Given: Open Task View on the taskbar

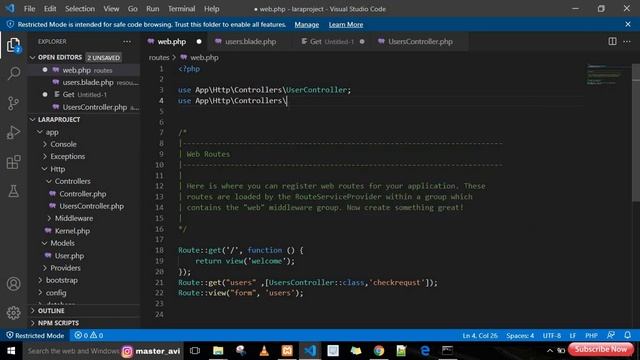Looking at the screenshot, I should click(x=195, y=351).
